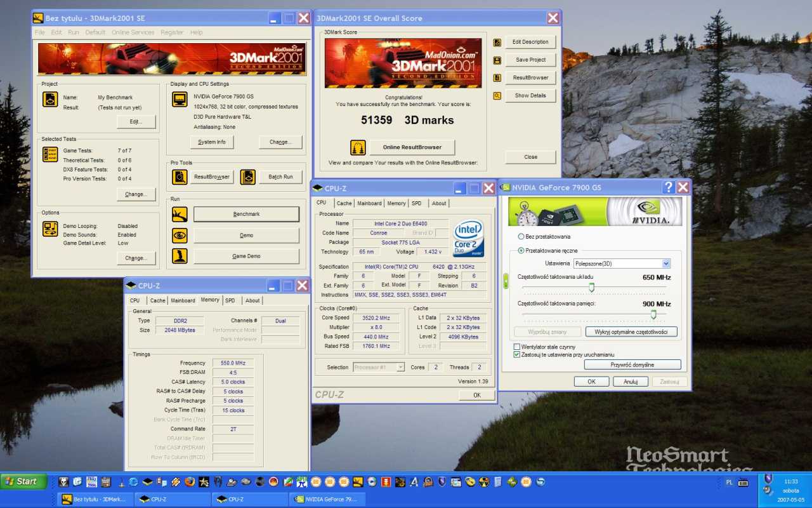Check the Wentylator stale czynny checkbox
The width and height of the screenshot is (812, 508).
(516, 347)
